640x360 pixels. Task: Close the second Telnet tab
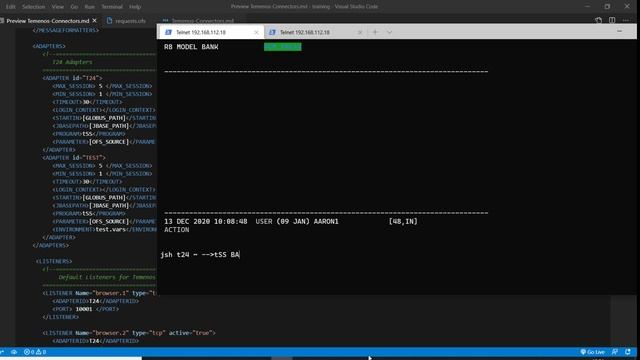360,32
